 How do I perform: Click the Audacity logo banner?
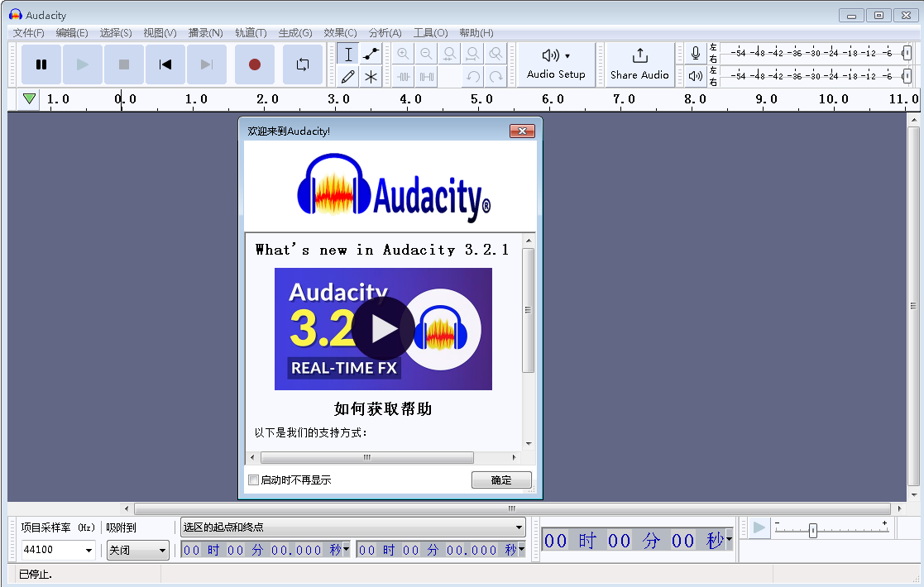(390, 187)
